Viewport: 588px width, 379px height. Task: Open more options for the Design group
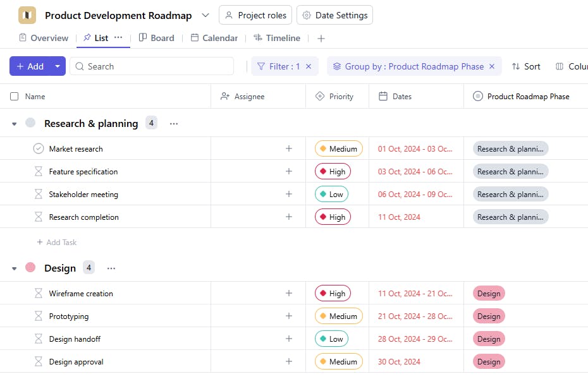point(111,268)
